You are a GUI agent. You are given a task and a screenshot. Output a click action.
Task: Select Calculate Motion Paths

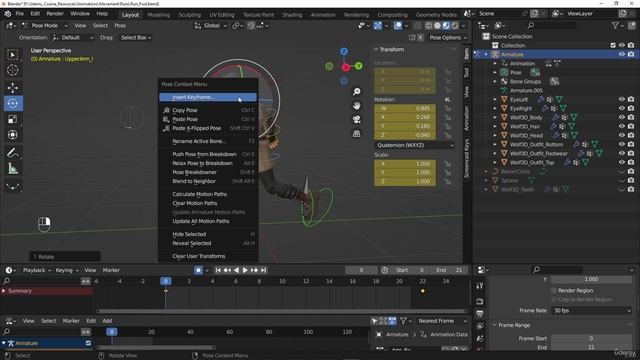coord(208,194)
